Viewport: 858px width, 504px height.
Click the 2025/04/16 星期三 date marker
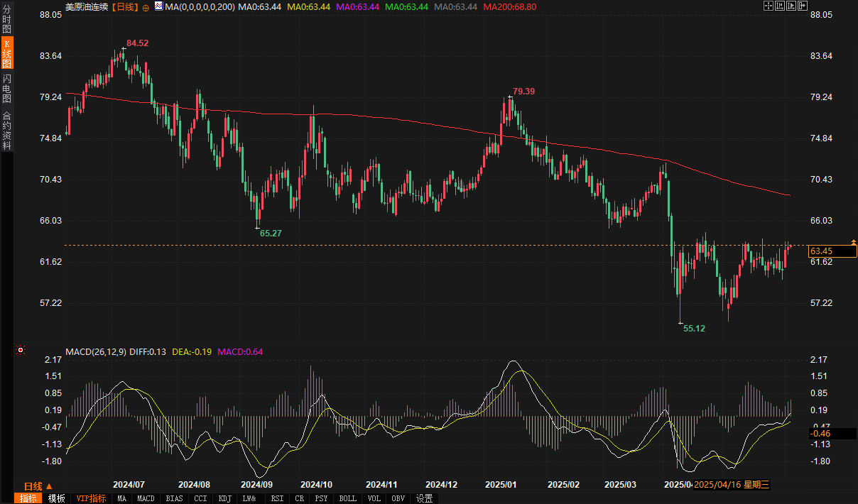[732, 484]
